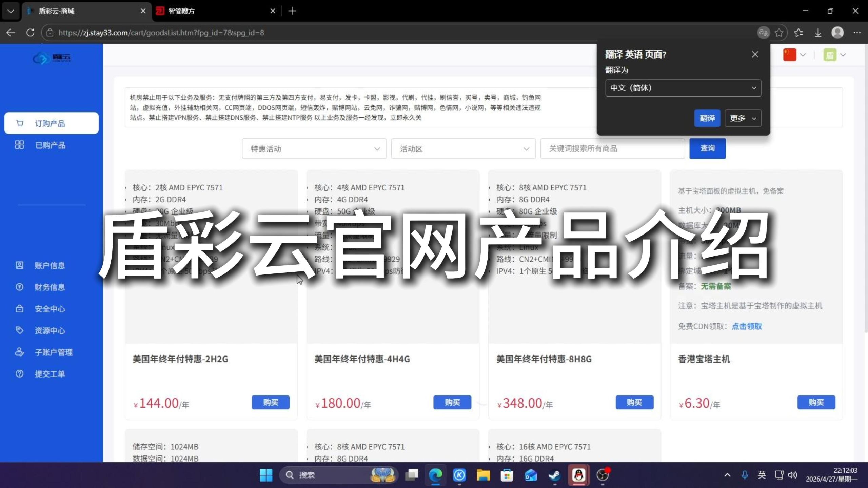This screenshot has width=868, height=488.
Task: Select the 盾彩云-商城 tab
Action: 86,11
